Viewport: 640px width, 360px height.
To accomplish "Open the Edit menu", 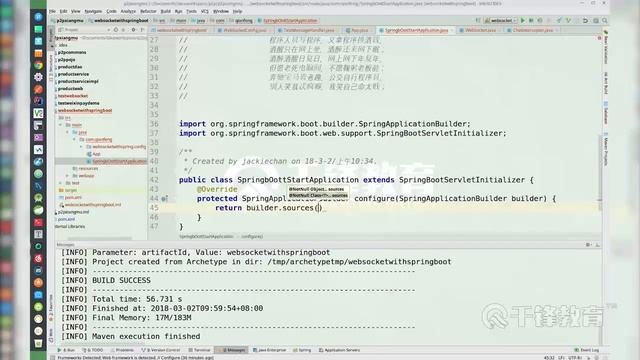I will (63, 11).
